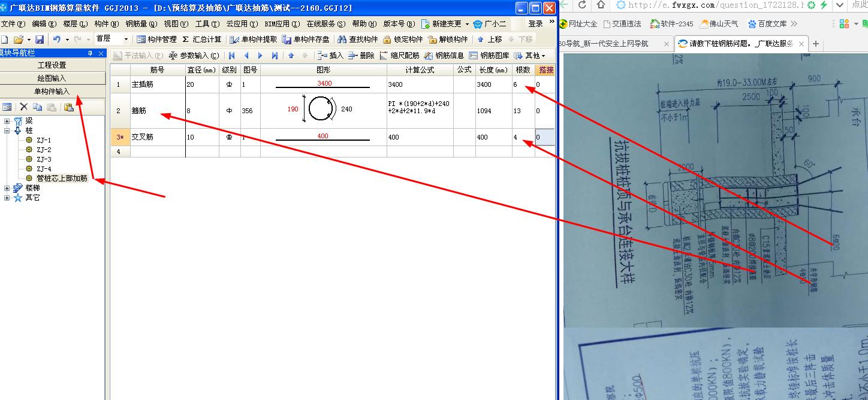Click browser home icon
Screen dimensions: 868x400
pos(601,5)
